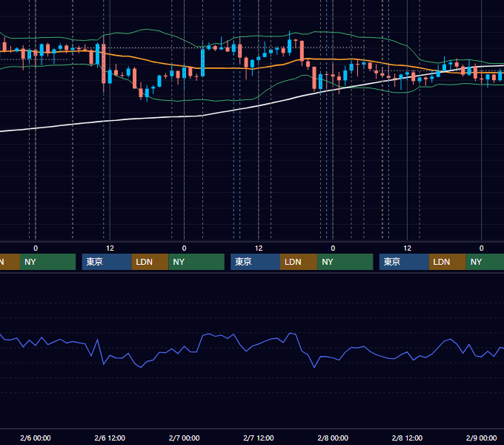Click the 2/8 00:00 date label
This screenshot has width=504, height=445.
[333, 438]
